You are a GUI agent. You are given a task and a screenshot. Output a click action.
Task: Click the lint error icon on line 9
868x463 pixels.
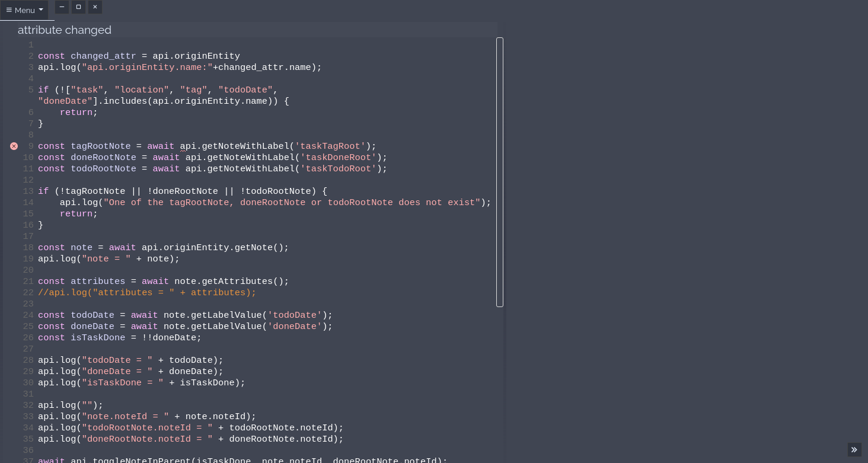pyautogui.click(x=14, y=146)
